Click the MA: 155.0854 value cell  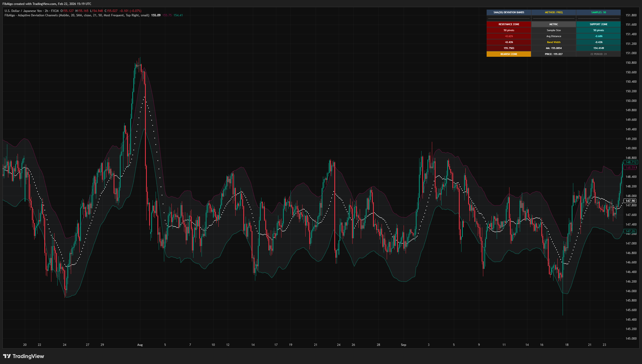click(x=554, y=48)
